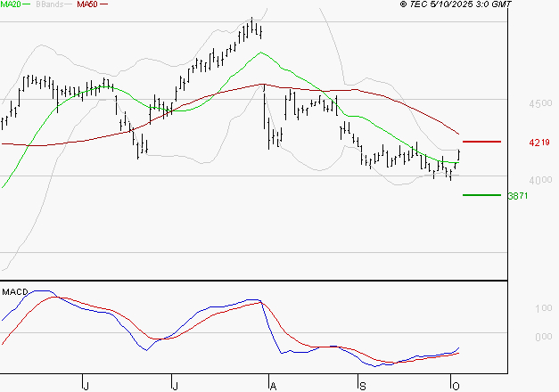Select the first J month marker

point(86,386)
